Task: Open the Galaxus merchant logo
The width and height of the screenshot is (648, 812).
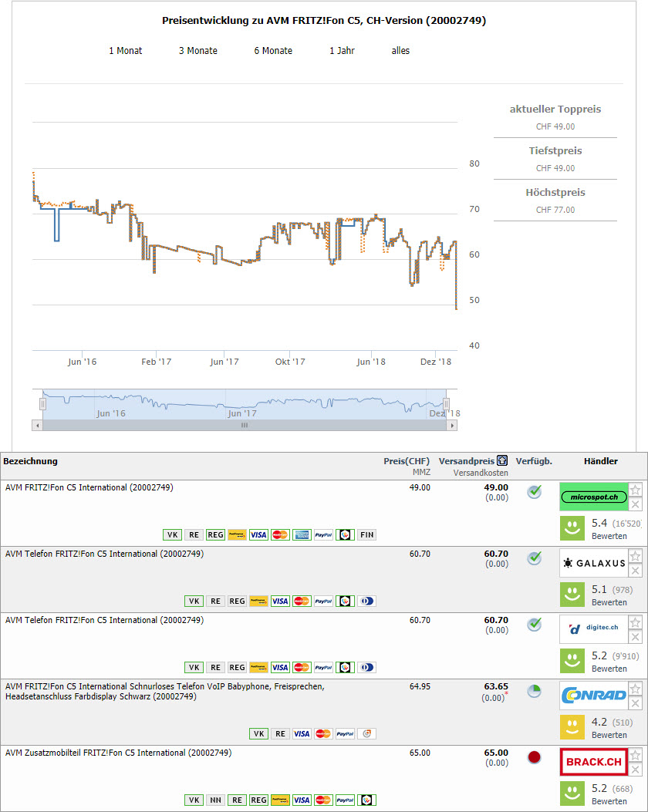Action: point(592,564)
